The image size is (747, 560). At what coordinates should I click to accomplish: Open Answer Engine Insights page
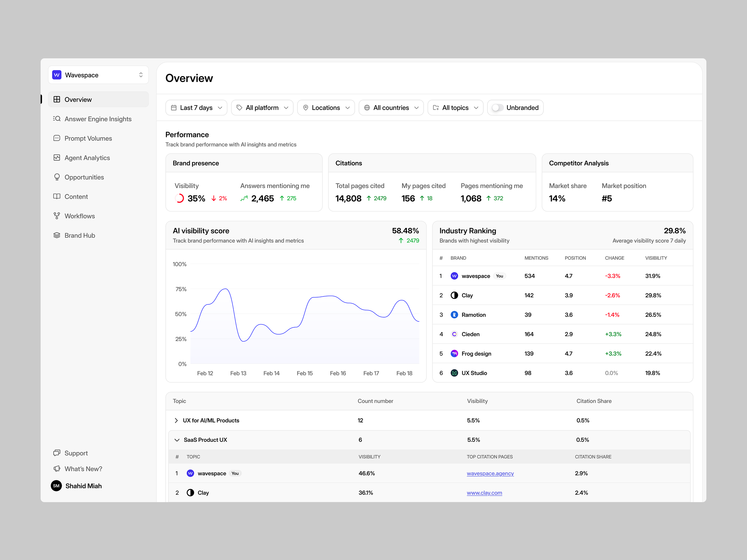point(98,119)
